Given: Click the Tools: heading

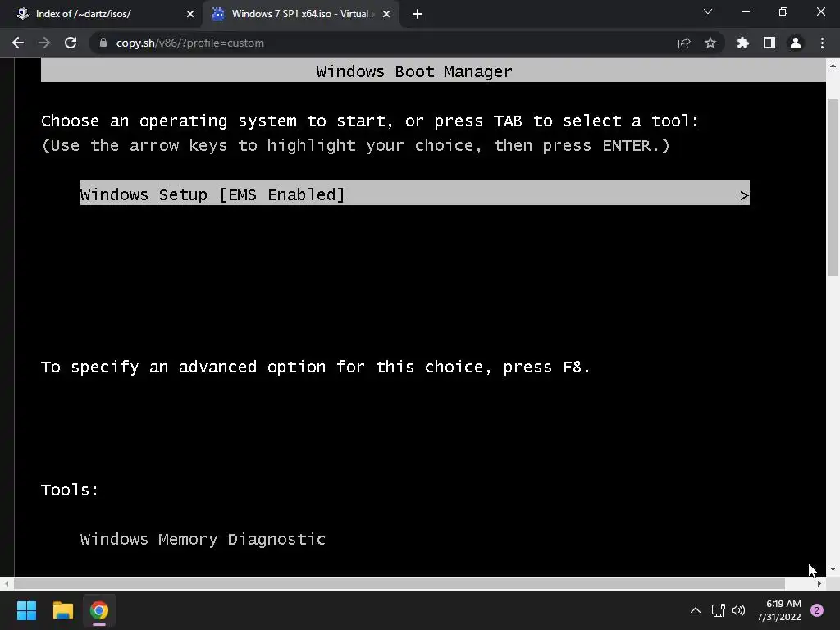Looking at the screenshot, I should 70,490.
